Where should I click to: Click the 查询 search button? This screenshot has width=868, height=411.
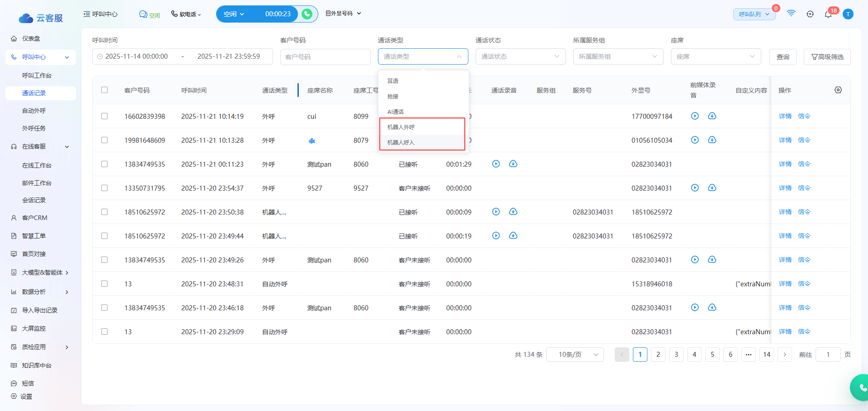coord(783,57)
